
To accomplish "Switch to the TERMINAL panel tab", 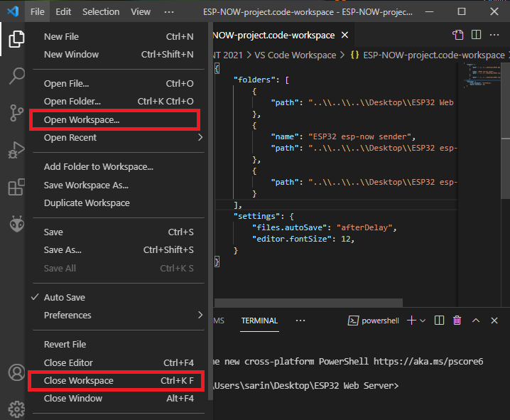I will 259,321.
